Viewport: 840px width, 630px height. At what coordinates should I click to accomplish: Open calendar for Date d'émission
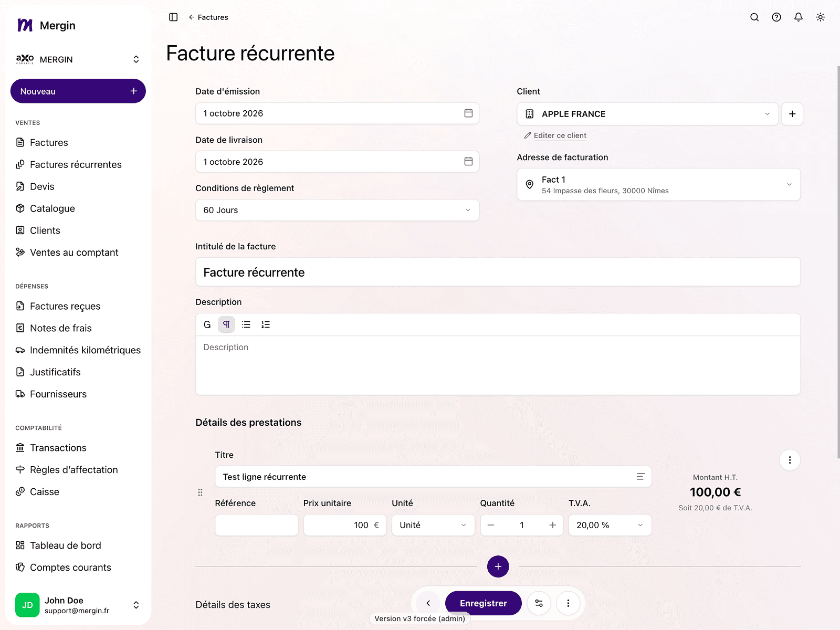click(x=468, y=113)
